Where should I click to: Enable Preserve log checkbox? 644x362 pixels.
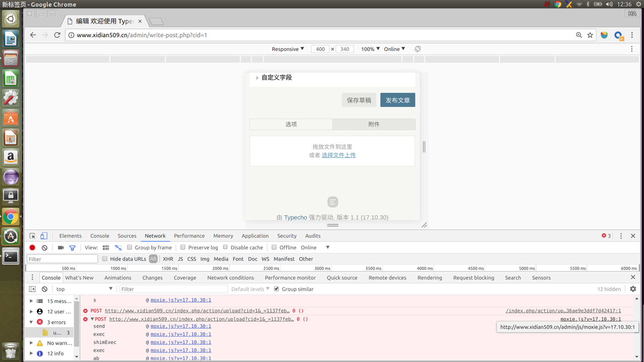[183, 247]
